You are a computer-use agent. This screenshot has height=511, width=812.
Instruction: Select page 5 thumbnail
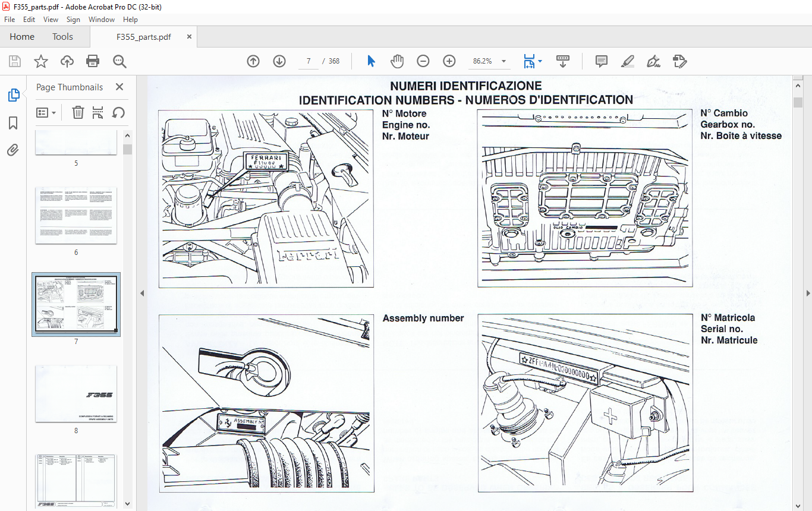pos(76,143)
